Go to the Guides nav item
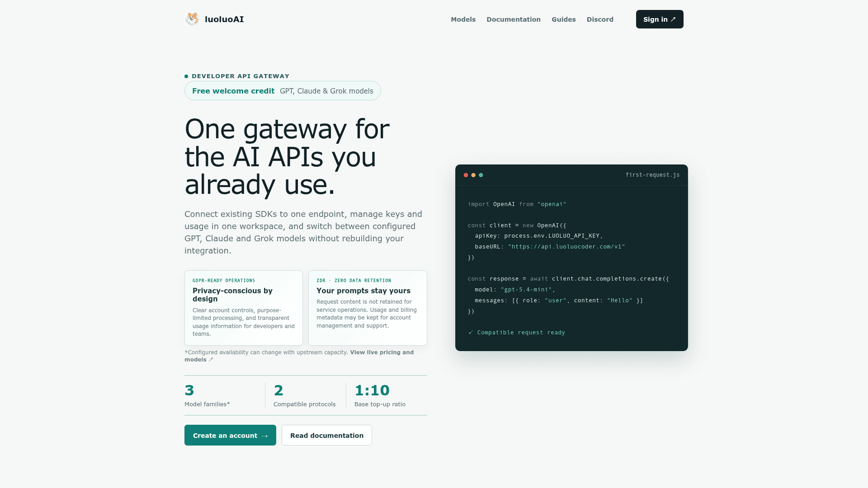The image size is (868, 488). pos(564,19)
